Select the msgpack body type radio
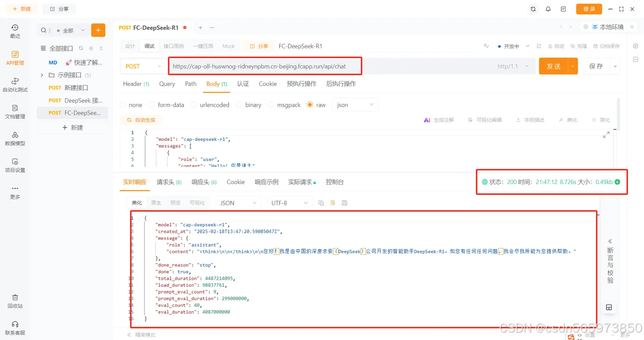The image size is (644, 340). [270, 105]
